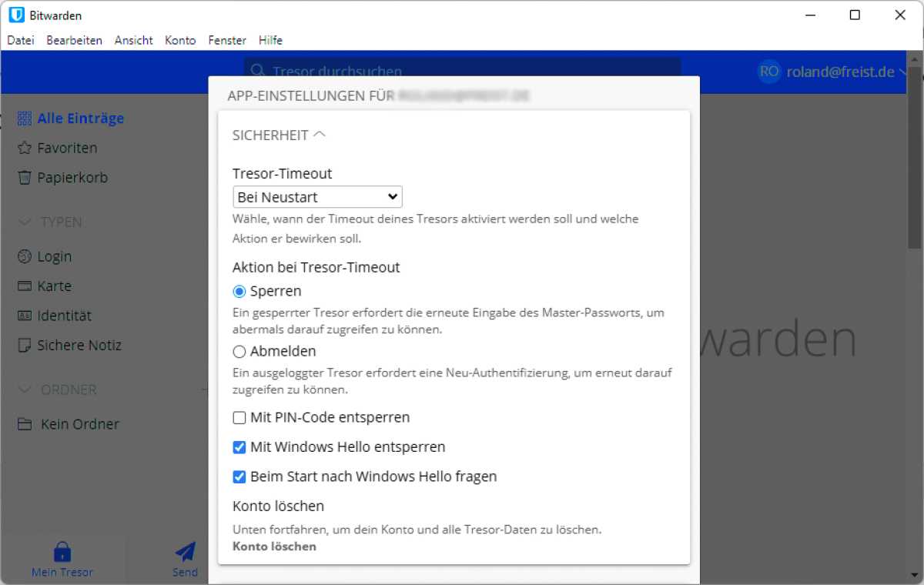Click the Papierkorb trash icon
Screen dimensions: 924x585
pos(25,178)
